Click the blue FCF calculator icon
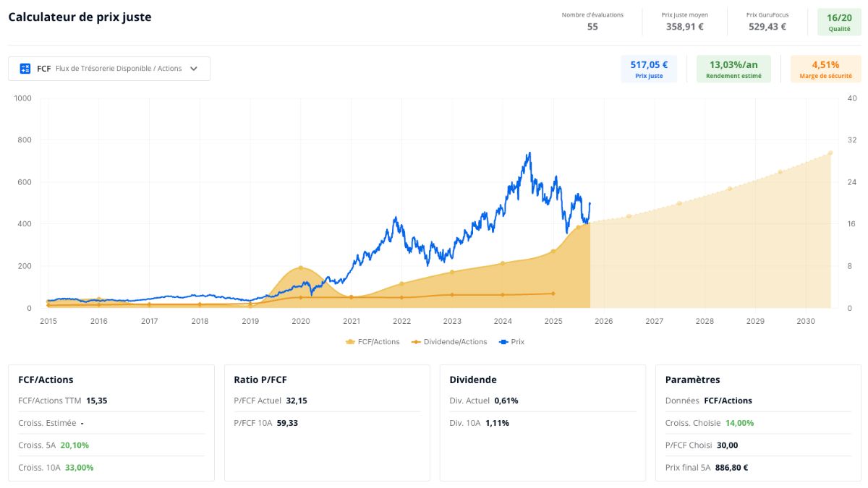Image resolution: width=868 pixels, height=488 pixels. pyautogui.click(x=25, y=69)
